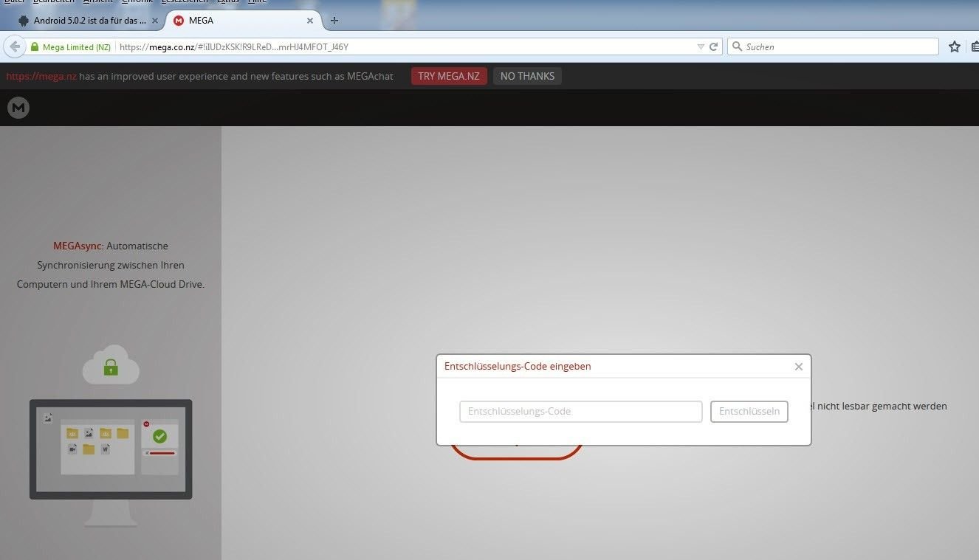The width and height of the screenshot is (979, 560).
Task: Bookmark this page with the star icon
Action: pos(955,46)
